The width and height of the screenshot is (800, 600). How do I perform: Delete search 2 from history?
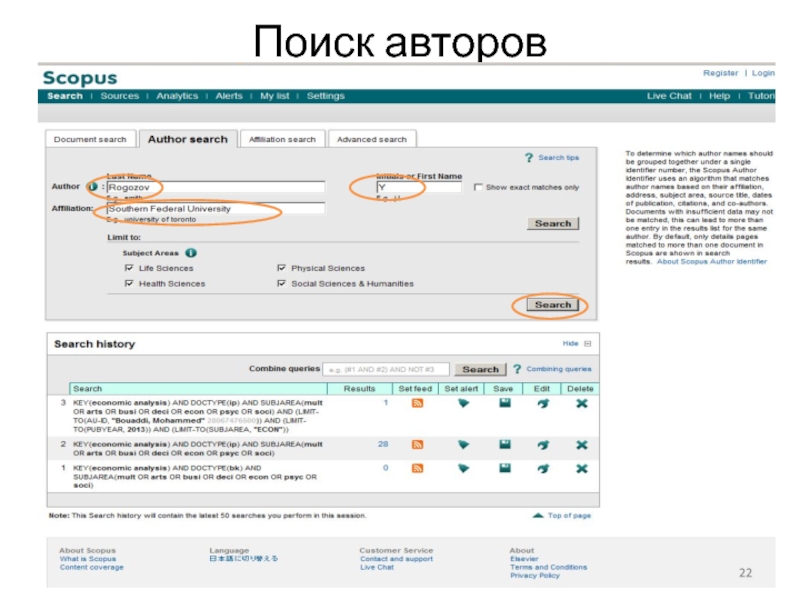click(582, 445)
